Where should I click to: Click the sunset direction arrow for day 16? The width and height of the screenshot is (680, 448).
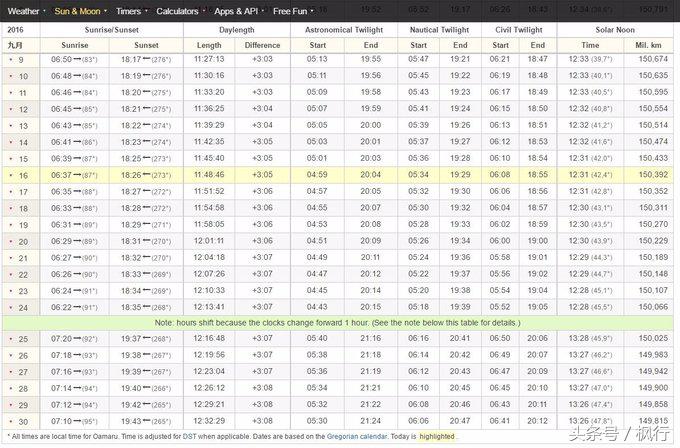tap(146, 175)
